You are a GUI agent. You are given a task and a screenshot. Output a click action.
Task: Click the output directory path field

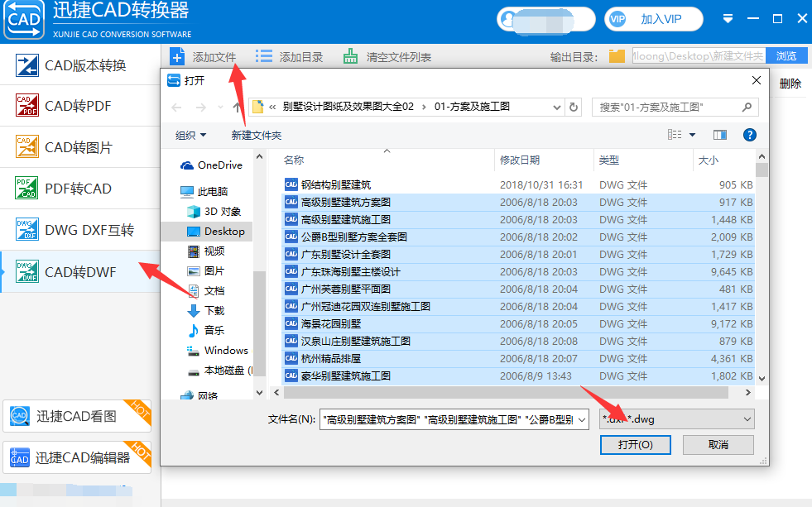point(698,56)
